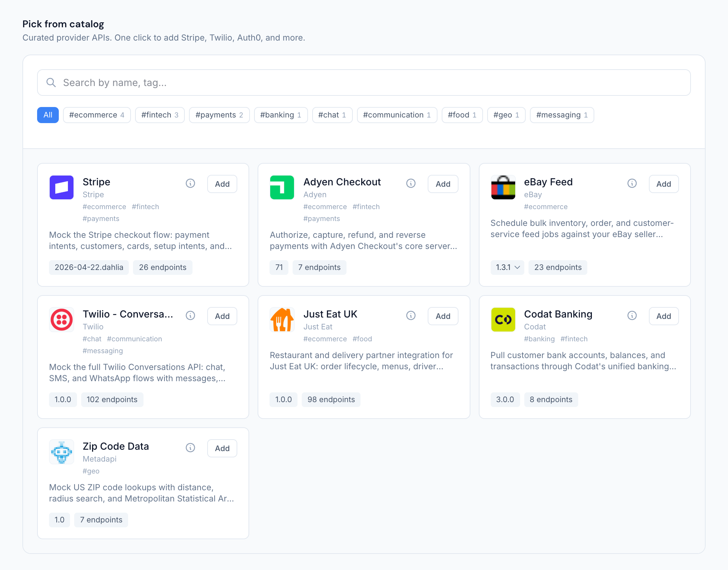
Task: Click the 3.0.0 version badge
Action: 505,400
